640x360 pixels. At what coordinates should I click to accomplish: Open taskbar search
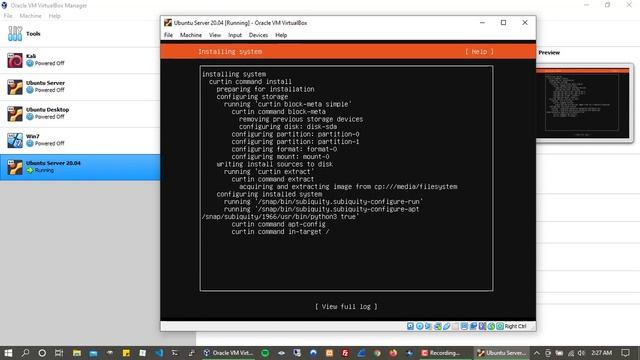click(x=25, y=353)
